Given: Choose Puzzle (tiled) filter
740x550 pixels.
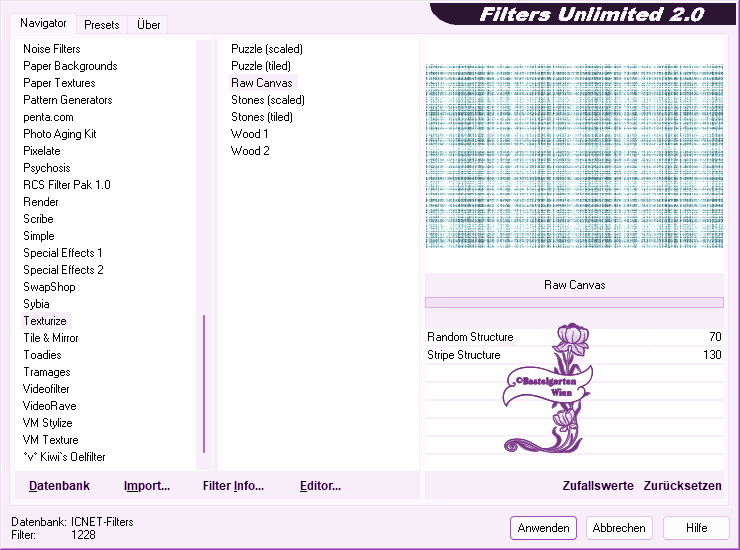Looking at the screenshot, I should [x=261, y=66].
